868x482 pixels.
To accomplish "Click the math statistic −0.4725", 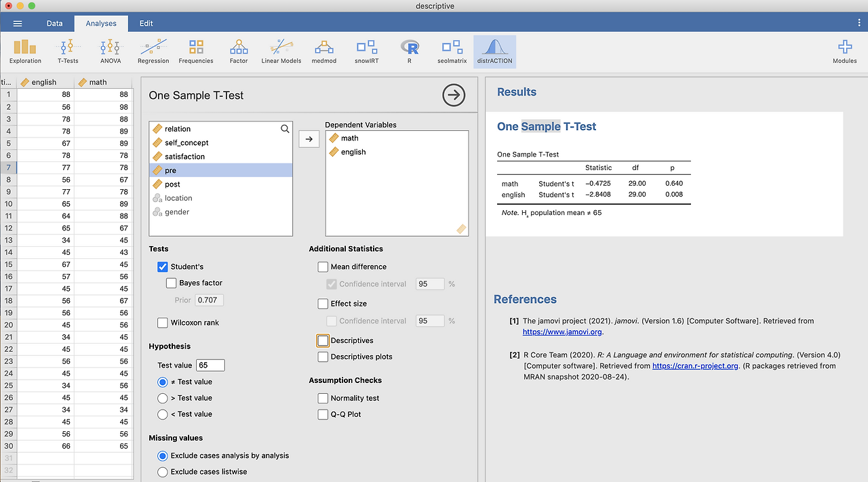I will pyautogui.click(x=598, y=184).
